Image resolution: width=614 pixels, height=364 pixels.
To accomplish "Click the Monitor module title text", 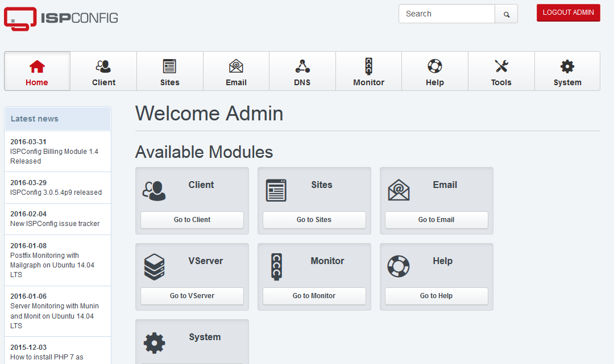I will (x=327, y=261).
